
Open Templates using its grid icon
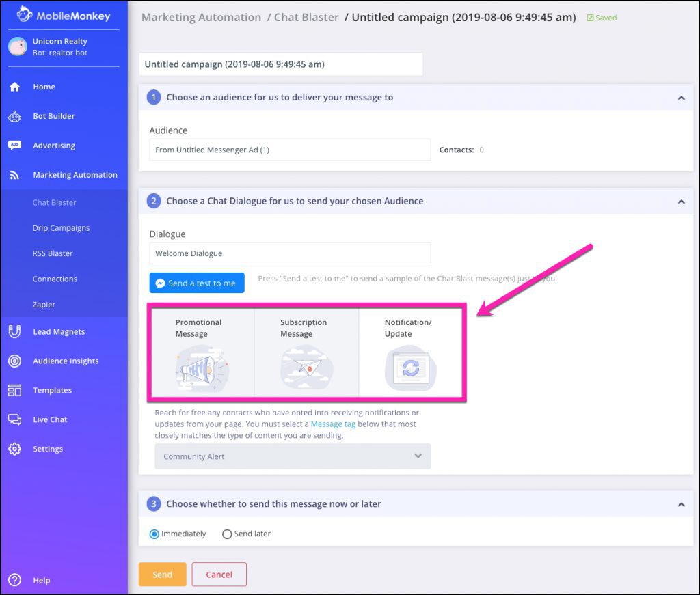[x=16, y=390]
